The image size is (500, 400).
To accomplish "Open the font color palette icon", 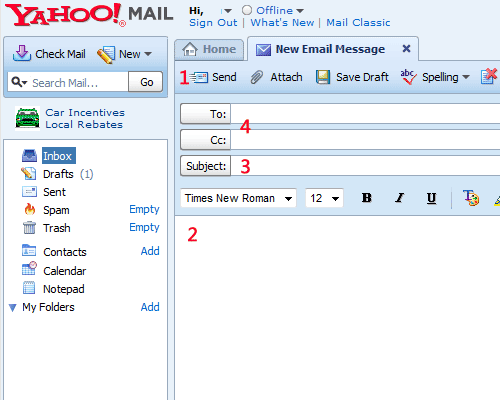I will [x=471, y=198].
